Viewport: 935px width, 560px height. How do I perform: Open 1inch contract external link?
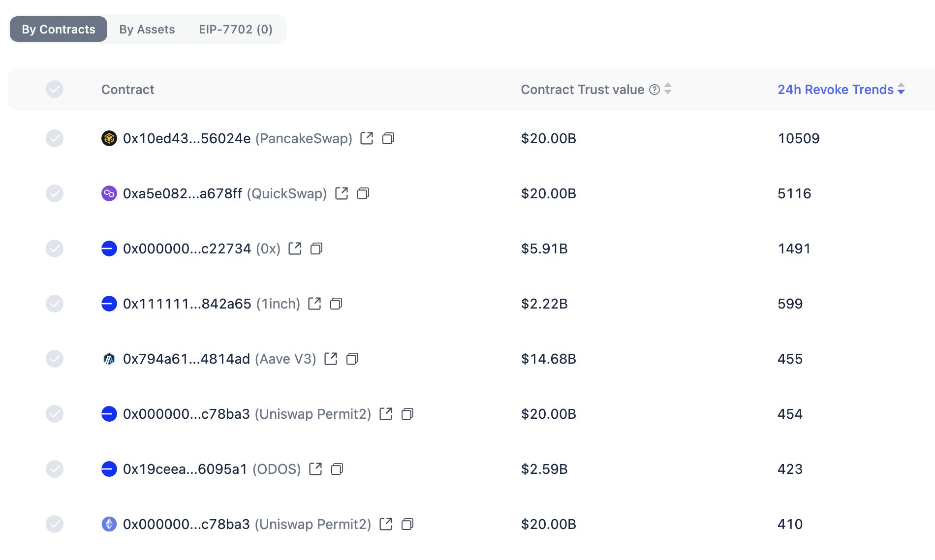click(x=314, y=304)
